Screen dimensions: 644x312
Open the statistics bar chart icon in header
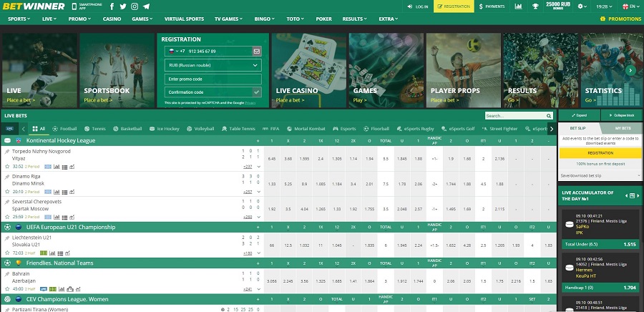click(x=518, y=6)
